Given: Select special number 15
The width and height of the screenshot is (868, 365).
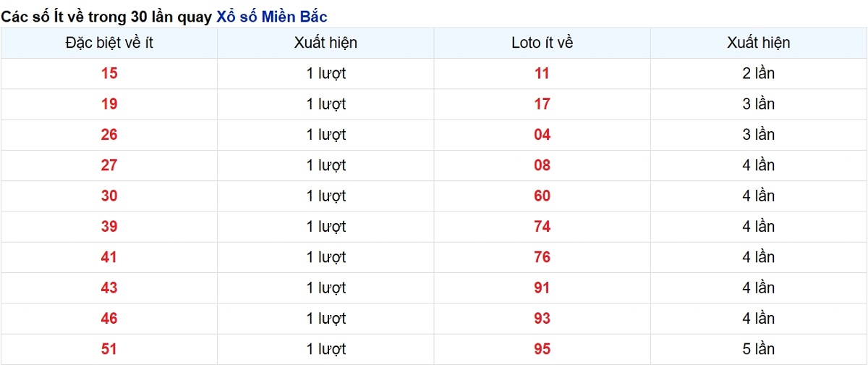Looking at the screenshot, I should coord(109,73).
